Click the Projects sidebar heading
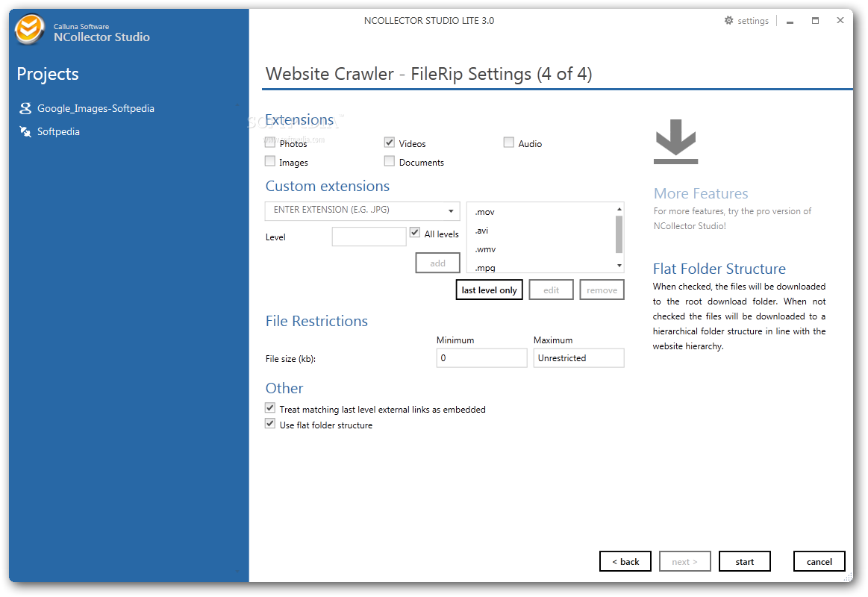Screen dimensions: 868x597 point(48,74)
